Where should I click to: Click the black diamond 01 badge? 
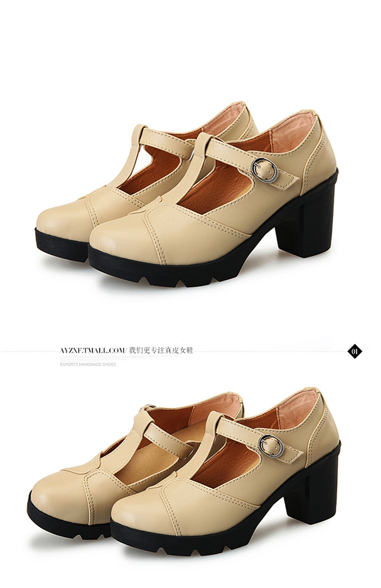coord(356,351)
